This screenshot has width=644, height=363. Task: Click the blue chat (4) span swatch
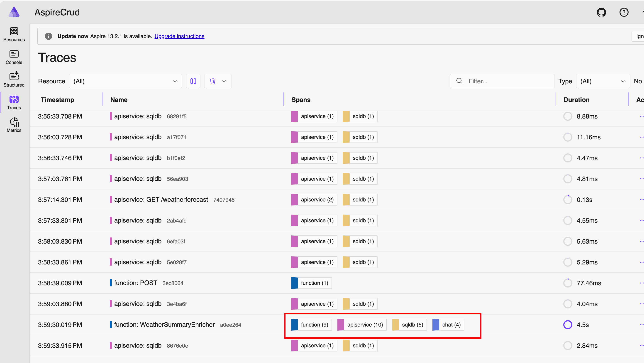click(x=436, y=324)
